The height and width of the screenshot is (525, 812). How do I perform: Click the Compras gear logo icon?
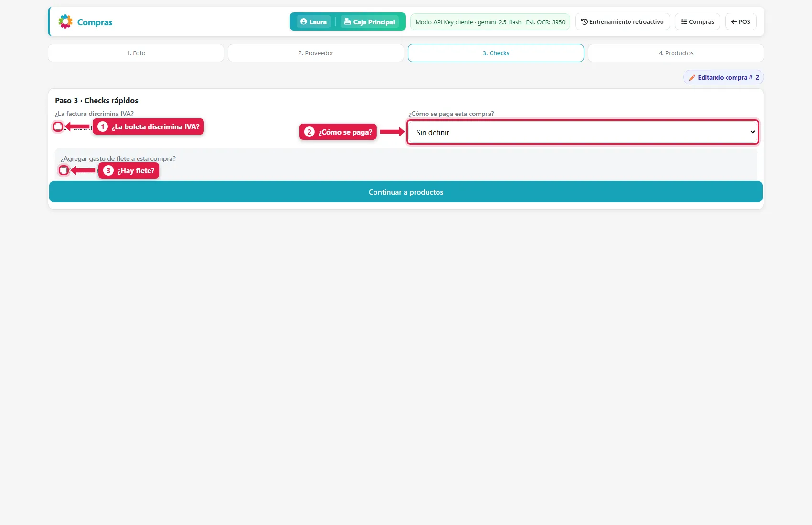click(65, 21)
